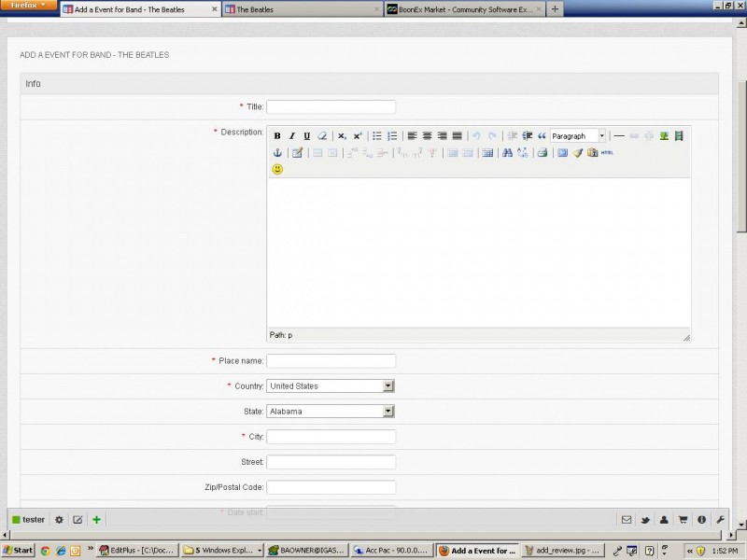Open a new browser tab
Screen dimensions: 747x560
click(x=555, y=9)
